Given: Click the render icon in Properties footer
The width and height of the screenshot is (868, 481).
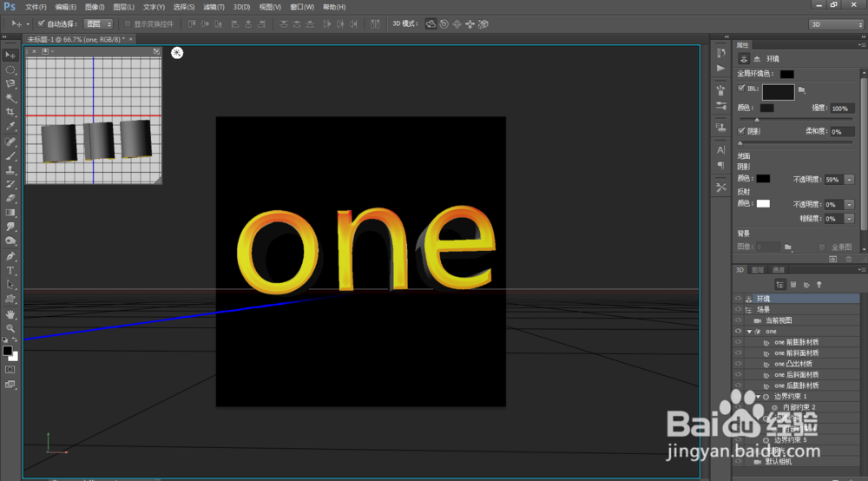Looking at the screenshot, I should (832, 259).
